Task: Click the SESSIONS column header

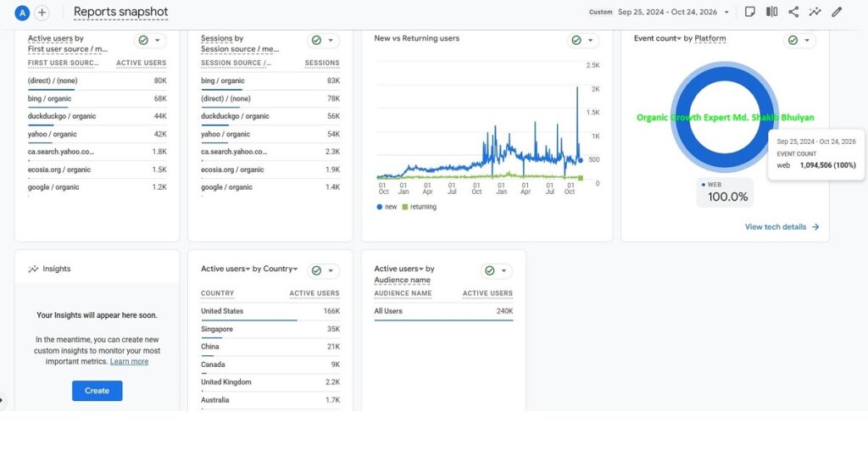Action: 321,63
